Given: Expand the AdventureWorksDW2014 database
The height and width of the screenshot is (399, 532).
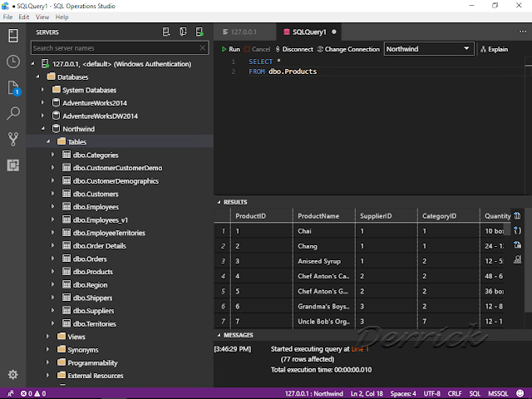Looking at the screenshot, I should (42, 116).
